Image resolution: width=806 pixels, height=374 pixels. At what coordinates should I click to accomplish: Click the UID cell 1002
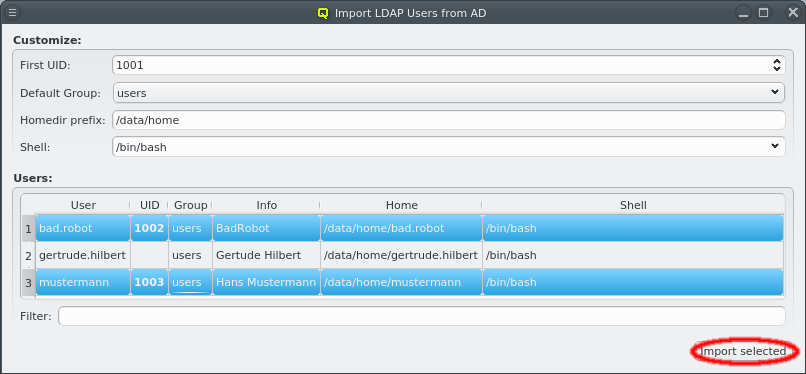click(150, 228)
